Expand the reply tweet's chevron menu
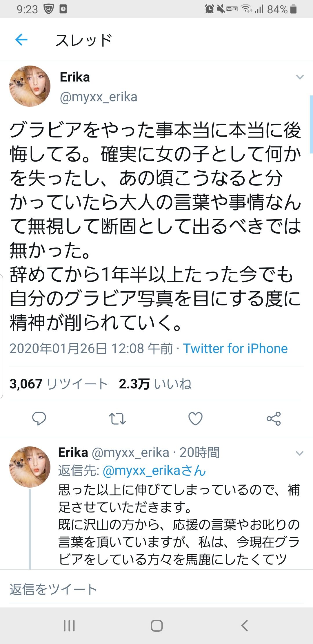Viewport: 313px width, 644px height. point(300,453)
